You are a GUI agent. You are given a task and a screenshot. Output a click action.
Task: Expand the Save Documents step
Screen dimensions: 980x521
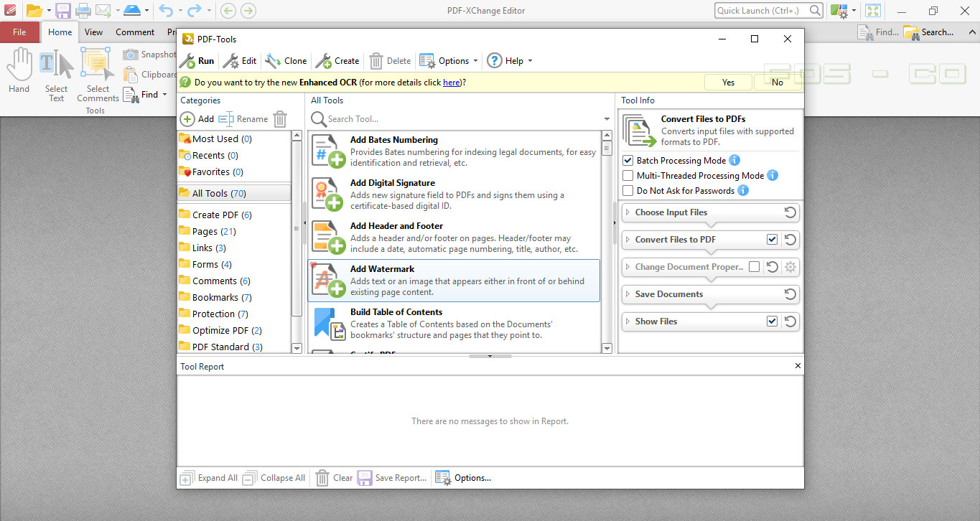[627, 294]
